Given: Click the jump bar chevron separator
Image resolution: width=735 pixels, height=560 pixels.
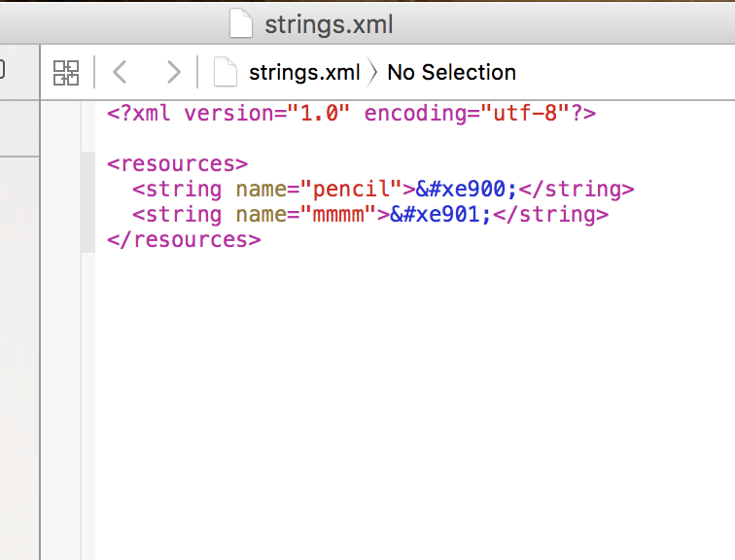Looking at the screenshot, I should click(x=373, y=72).
